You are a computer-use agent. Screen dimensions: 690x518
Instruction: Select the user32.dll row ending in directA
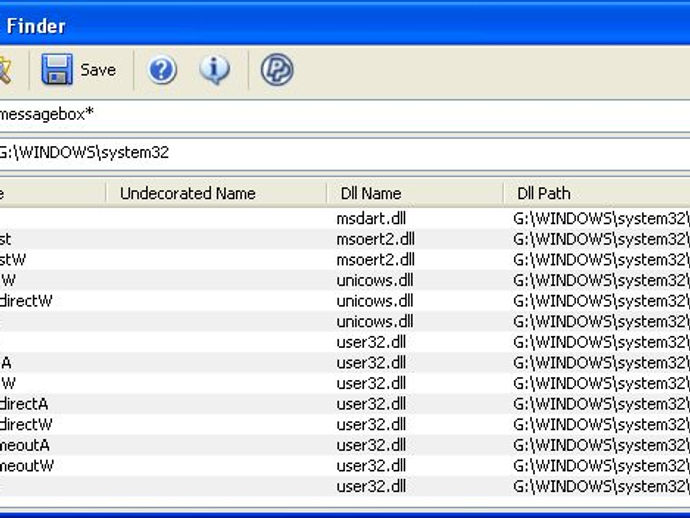click(345, 404)
